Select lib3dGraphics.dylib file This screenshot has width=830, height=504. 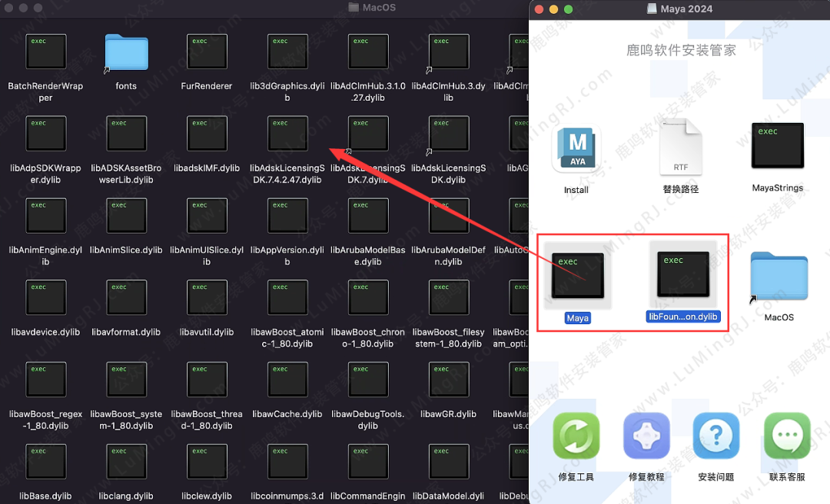pyautogui.click(x=287, y=53)
